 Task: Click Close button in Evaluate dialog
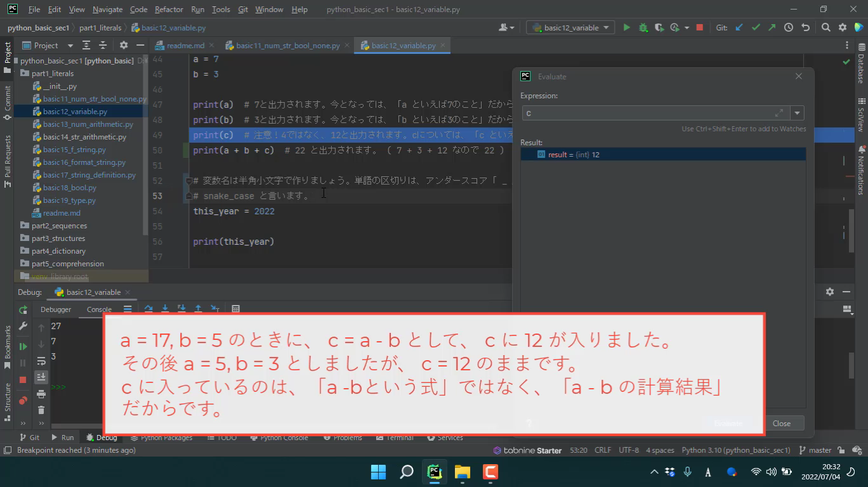click(781, 424)
